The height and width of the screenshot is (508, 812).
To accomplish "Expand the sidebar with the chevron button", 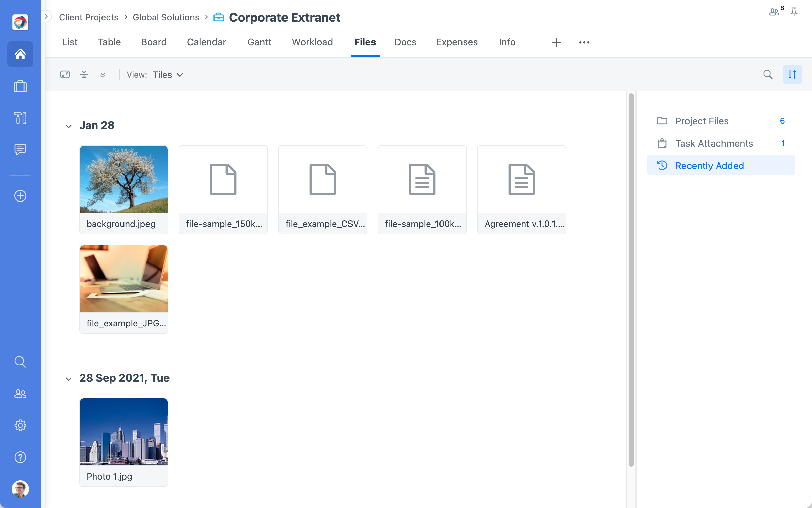I will click(46, 16).
